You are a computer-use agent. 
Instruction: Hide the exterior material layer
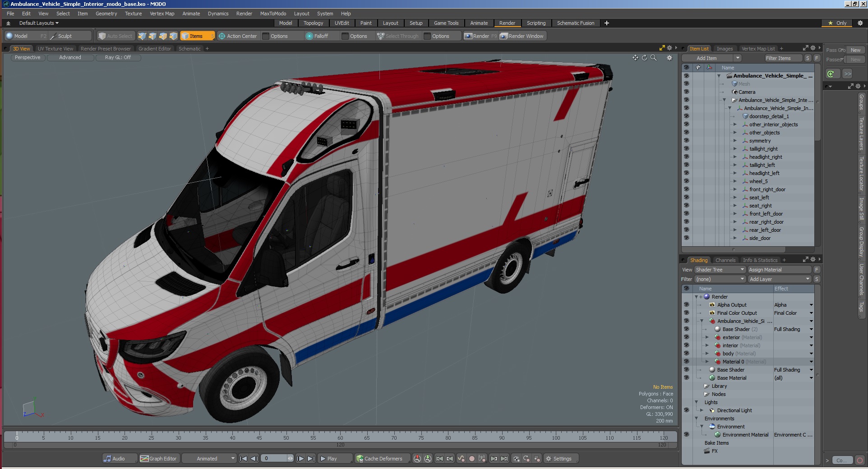[x=686, y=337]
